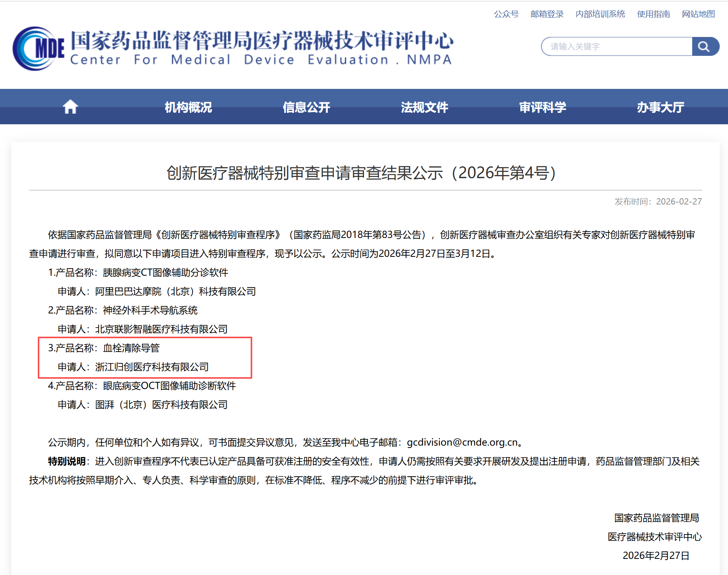
Task: Click applicant 阿里巴巴达摩院（北京）科技有限公司
Action: pos(176,291)
